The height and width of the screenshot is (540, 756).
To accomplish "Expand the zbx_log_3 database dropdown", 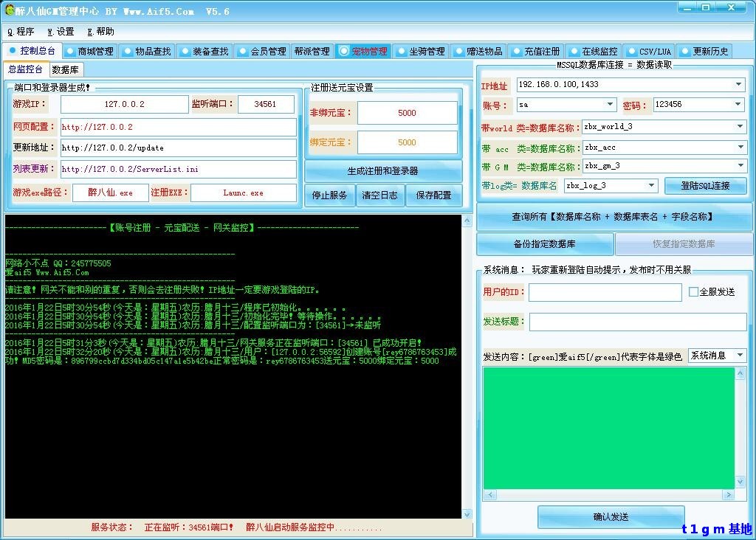I will pyautogui.click(x=651, y=186).
